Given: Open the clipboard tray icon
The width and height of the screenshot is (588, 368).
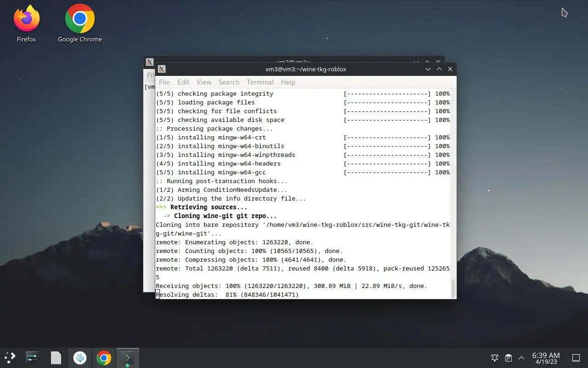Looking at the screenshot, I should click(508, 357).
